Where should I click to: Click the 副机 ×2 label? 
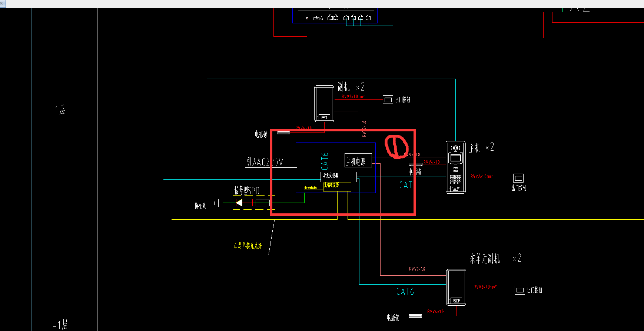pyautogui.click(x=351, y=87)
